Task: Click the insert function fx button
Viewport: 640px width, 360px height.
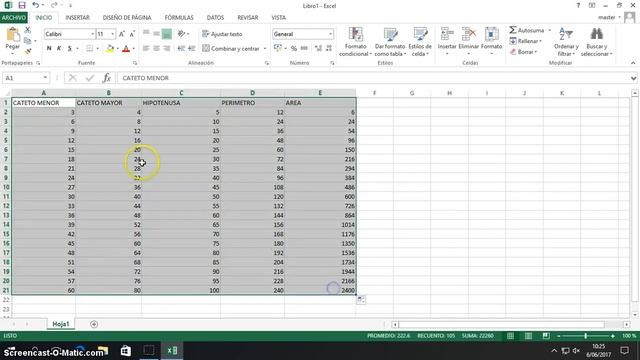Action: tap(107, 78)
